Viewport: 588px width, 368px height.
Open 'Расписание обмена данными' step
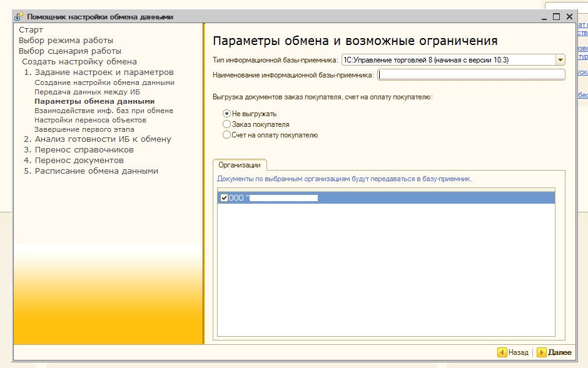(96, 171)
